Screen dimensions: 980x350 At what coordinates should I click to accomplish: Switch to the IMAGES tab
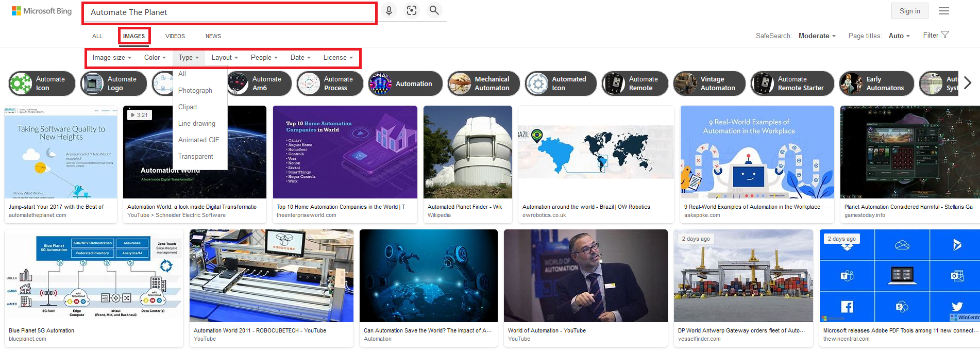click(134, 36)
